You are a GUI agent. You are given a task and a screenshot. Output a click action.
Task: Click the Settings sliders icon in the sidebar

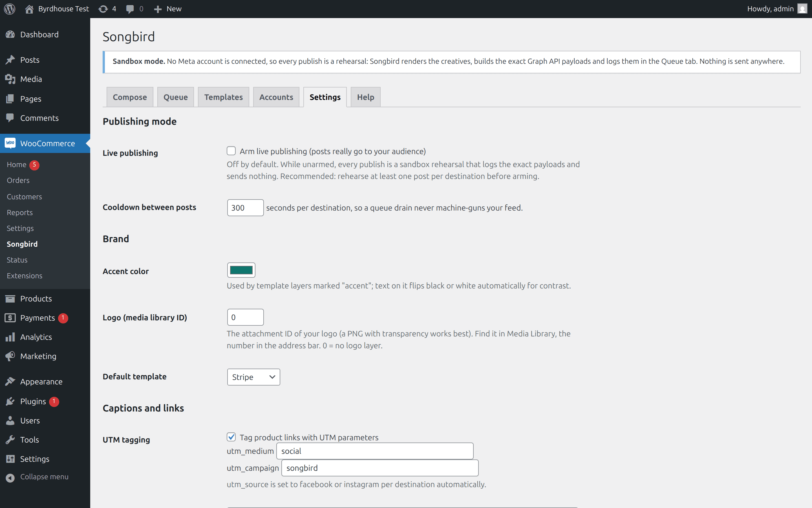pos(10,459)
